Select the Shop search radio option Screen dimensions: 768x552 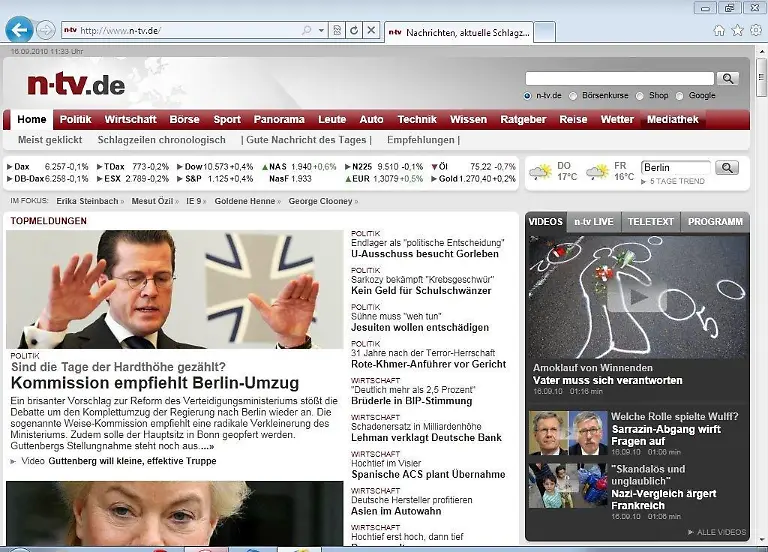640,96
